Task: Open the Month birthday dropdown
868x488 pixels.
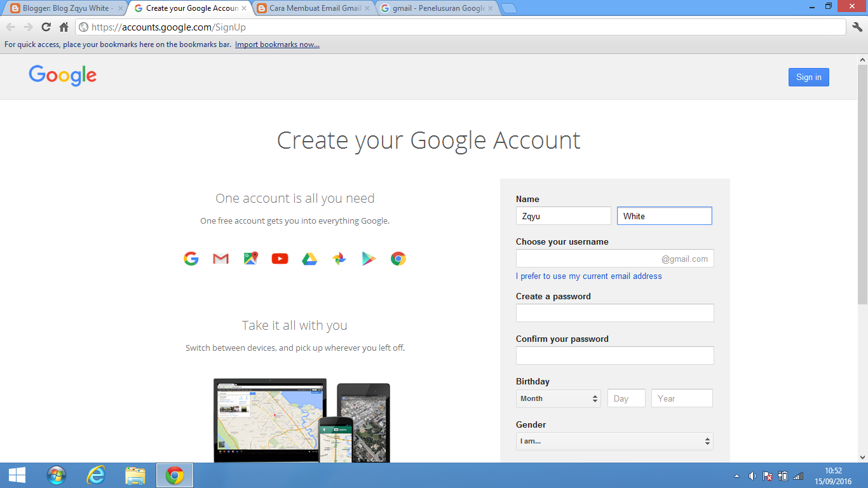Action: click(559, 398)
